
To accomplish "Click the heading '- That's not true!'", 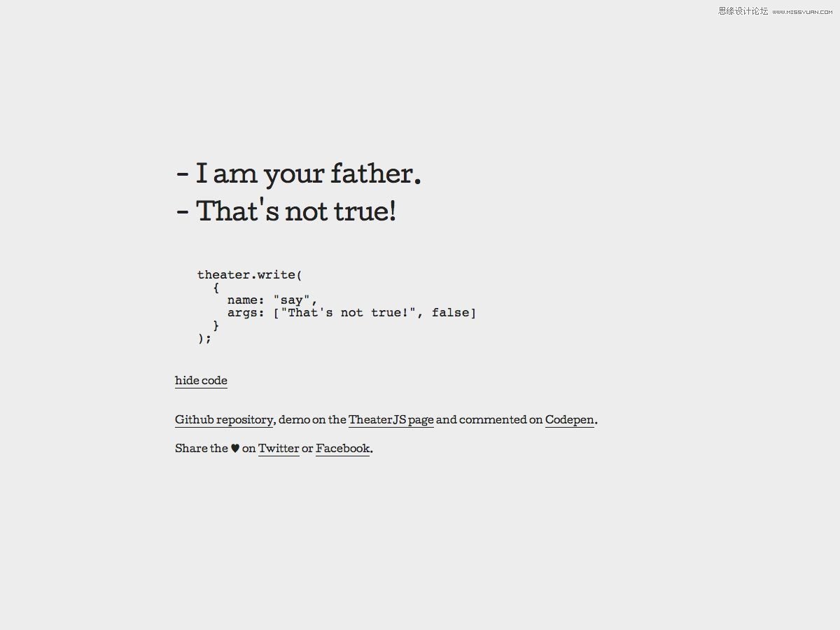I will [x=286, y=211].
